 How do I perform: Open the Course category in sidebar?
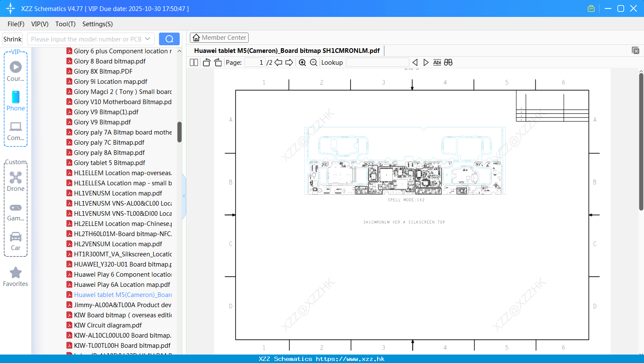[16, 71]
